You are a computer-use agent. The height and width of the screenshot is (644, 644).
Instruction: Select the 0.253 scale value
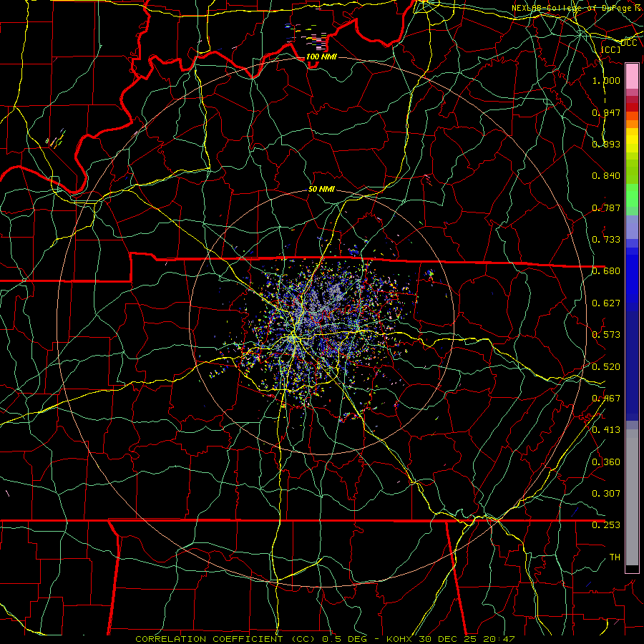pyautogui.click(x=606, y=525)
